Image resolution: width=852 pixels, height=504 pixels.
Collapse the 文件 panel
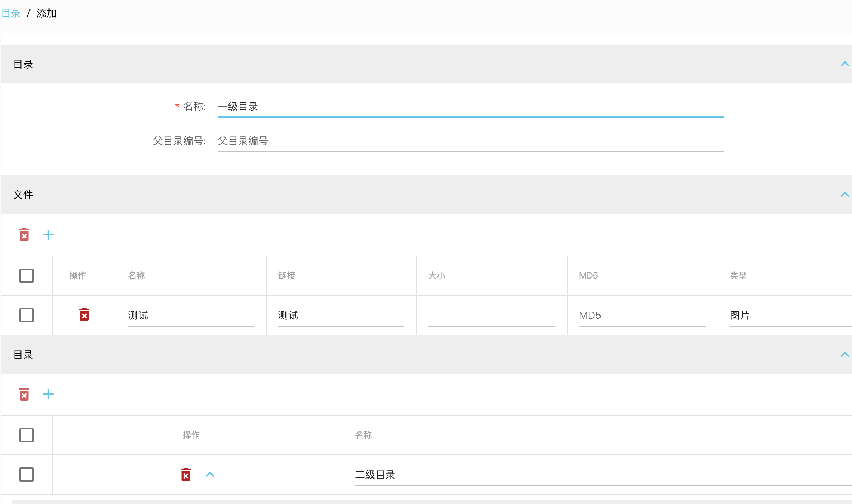[844, 195]
